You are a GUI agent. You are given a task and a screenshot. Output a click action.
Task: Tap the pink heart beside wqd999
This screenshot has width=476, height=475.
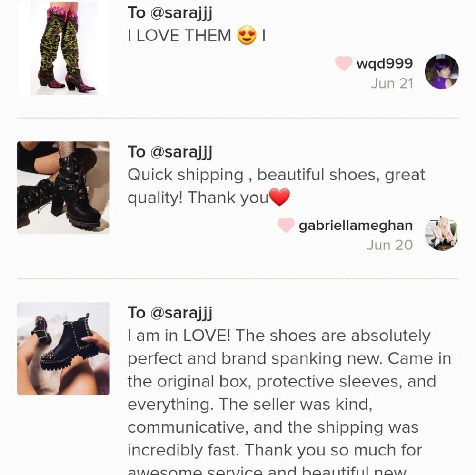(344, 63)
